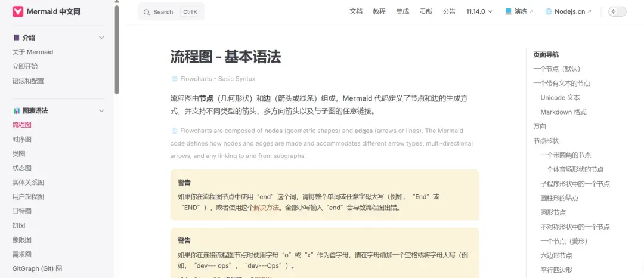Select 实体关系图 in sidebar

point(28,183)
